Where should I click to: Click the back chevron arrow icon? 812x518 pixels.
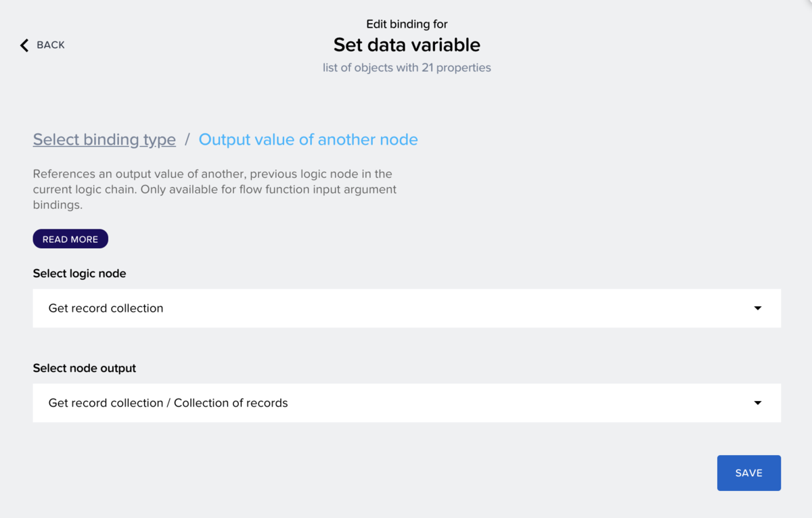click(24, 45)
